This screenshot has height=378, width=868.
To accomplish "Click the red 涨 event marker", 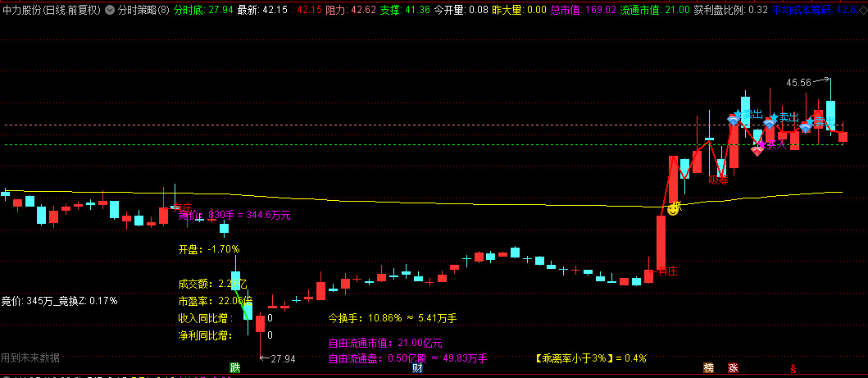I will click(x=733, y=368).
